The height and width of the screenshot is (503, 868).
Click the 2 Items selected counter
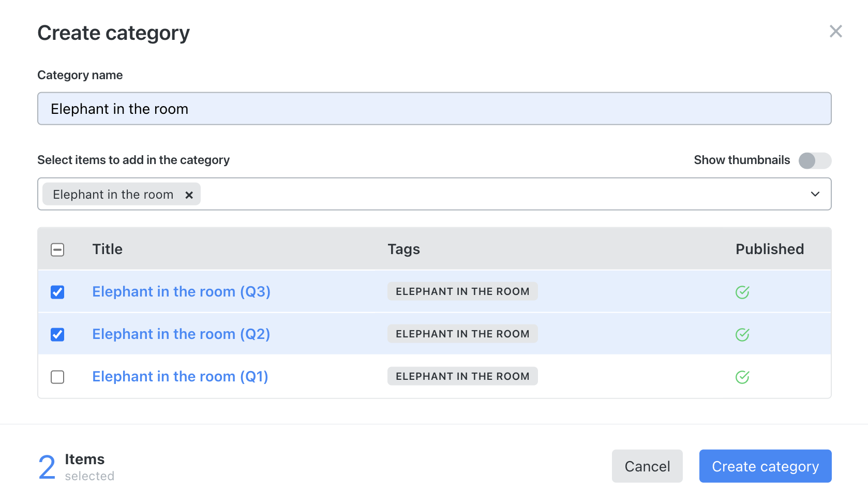pyautogui.click(x=76, y=467)
